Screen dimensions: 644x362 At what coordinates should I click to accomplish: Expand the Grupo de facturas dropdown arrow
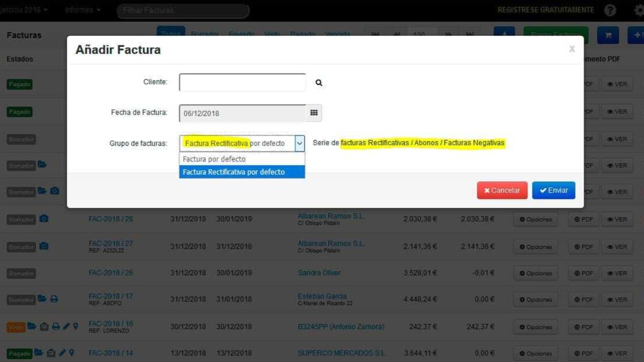(299, 144)
